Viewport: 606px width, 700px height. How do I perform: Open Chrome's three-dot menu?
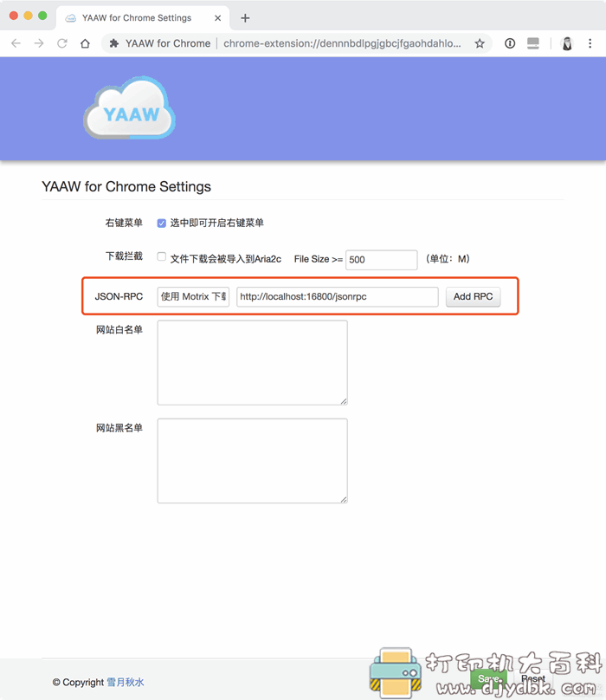click(x=590, y=43)
